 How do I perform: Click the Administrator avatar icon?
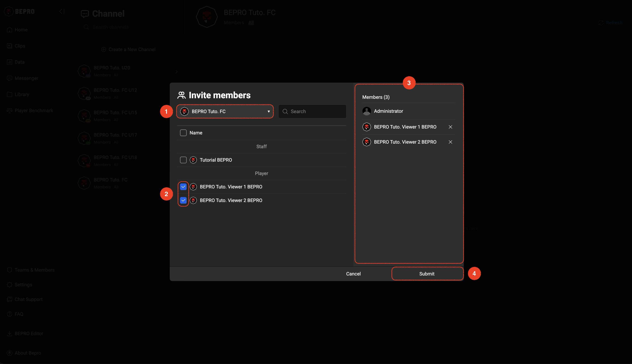(366, 111)
